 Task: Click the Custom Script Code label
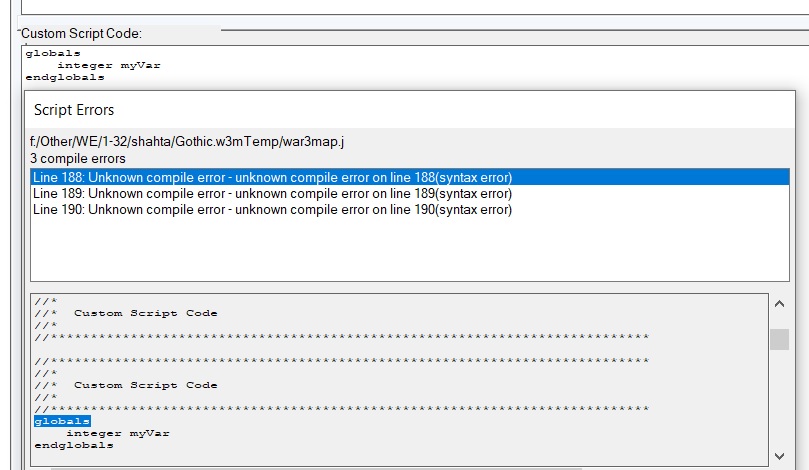coord(81,34)
